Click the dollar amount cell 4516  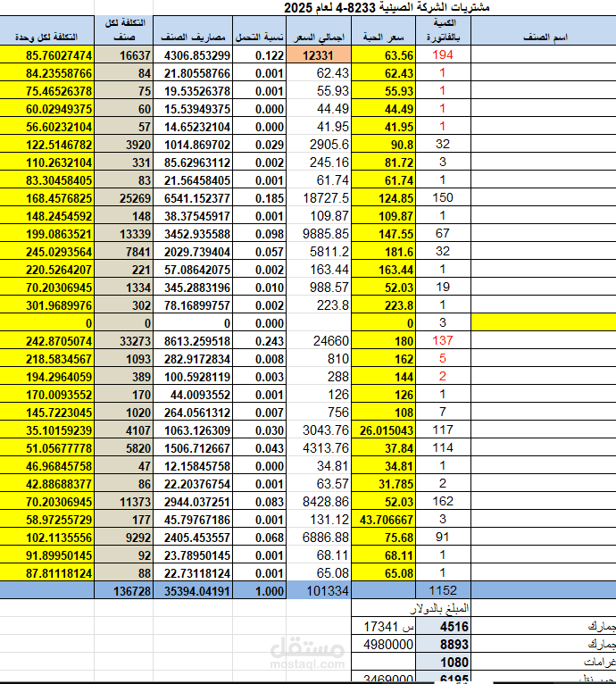click(x=443, y=627)
